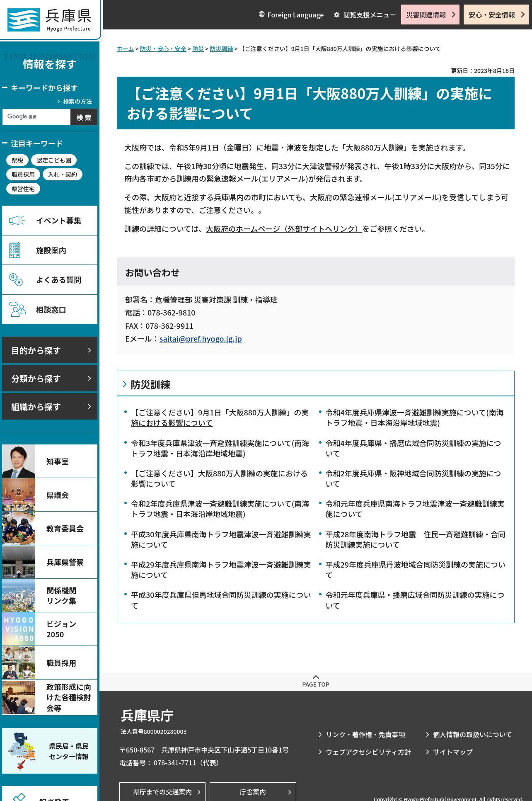Open 職員採用 via staff photo

(19, 663)
